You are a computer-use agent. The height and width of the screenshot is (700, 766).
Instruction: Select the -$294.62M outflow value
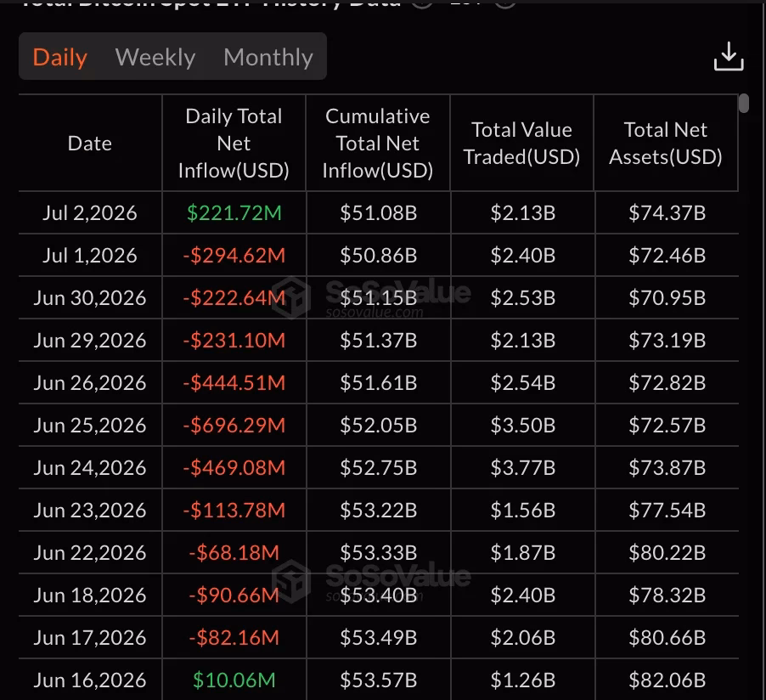coord(234,255)
